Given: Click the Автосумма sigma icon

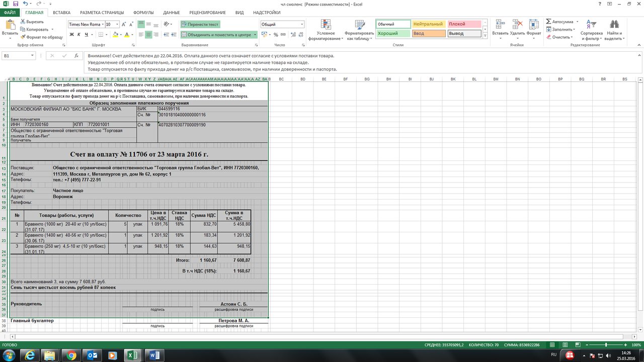Looking at the screenshot, I should (x=549, y=22).
